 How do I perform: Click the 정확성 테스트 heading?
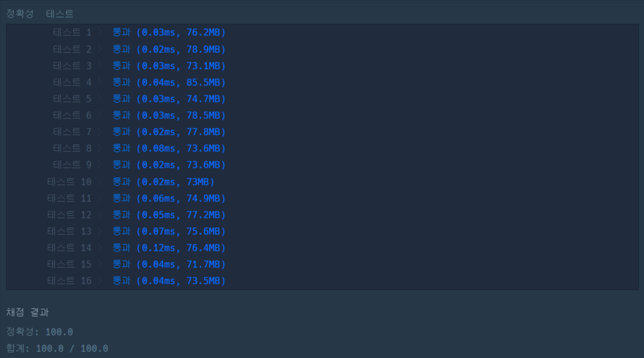coord(40,14)
